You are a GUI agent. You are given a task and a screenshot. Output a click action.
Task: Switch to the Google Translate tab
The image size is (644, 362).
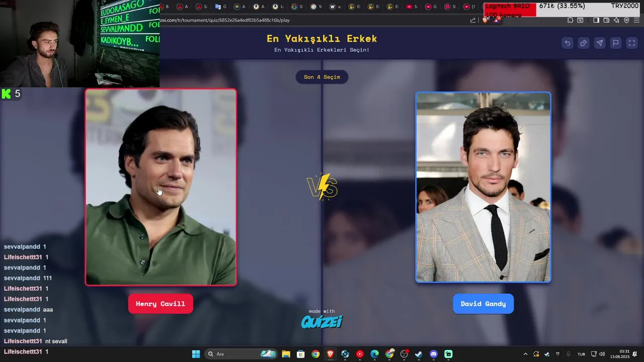(221, 7)
